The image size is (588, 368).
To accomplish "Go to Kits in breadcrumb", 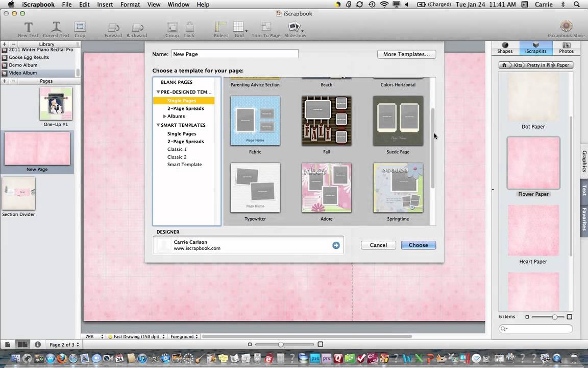I will pos(518,65).
